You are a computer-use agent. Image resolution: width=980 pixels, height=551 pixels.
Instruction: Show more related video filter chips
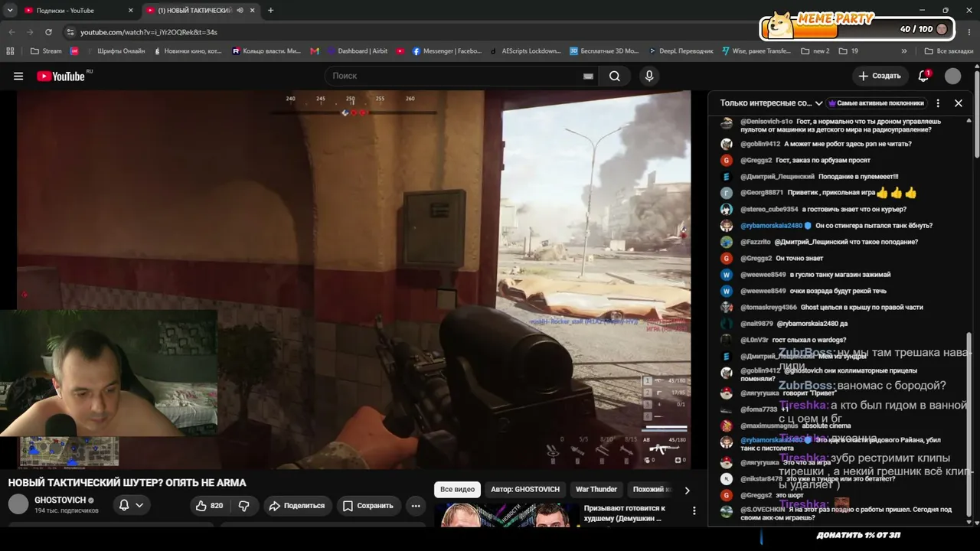(x=687, y=490)
